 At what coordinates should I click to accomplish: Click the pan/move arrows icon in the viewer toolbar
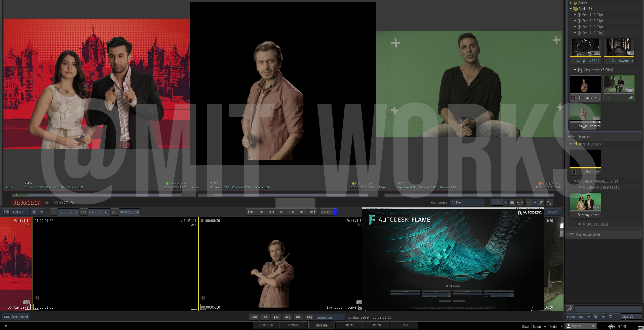click(520, 203)
